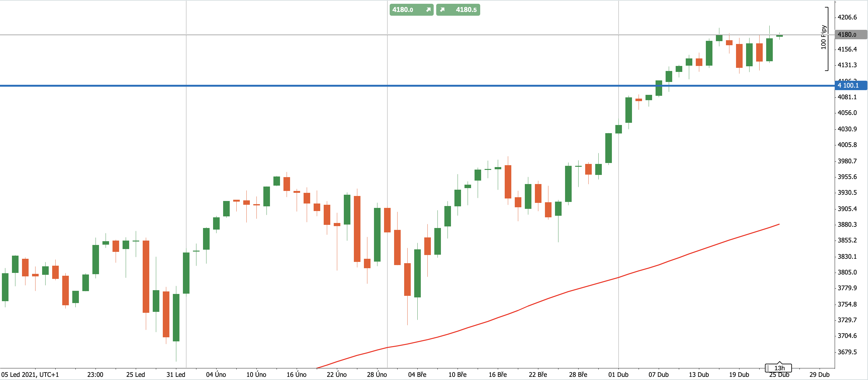Click the 4206.6 level on the price axis

tap(847, 17)
